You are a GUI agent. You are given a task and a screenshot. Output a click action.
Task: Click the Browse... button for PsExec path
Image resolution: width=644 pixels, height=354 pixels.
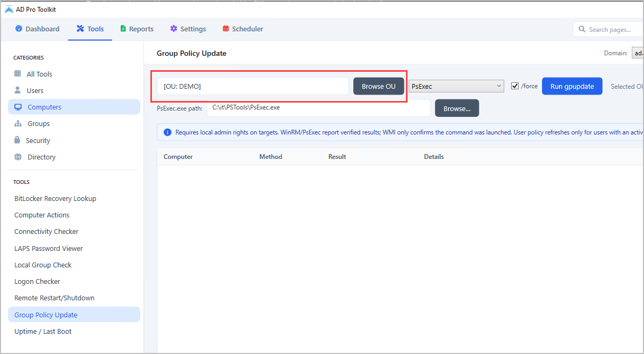[x=457, y=108]
